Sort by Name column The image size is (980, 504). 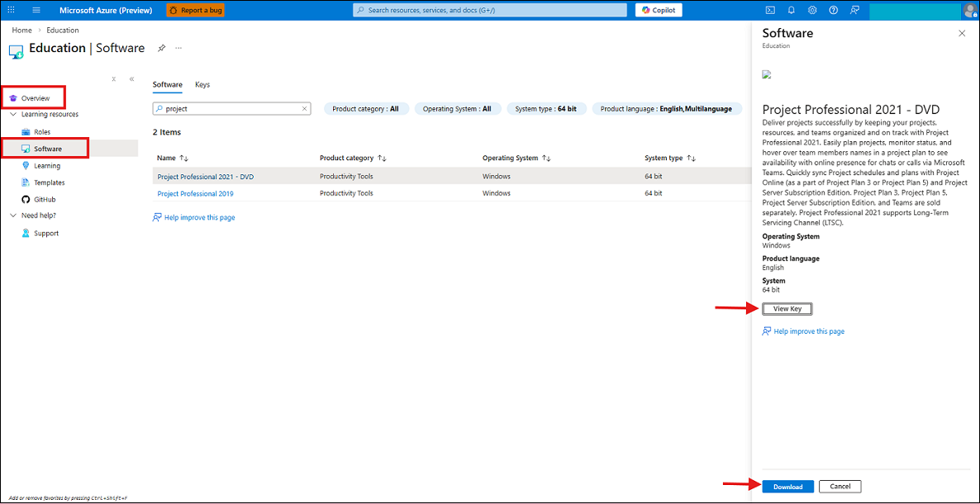pos(173,158)
